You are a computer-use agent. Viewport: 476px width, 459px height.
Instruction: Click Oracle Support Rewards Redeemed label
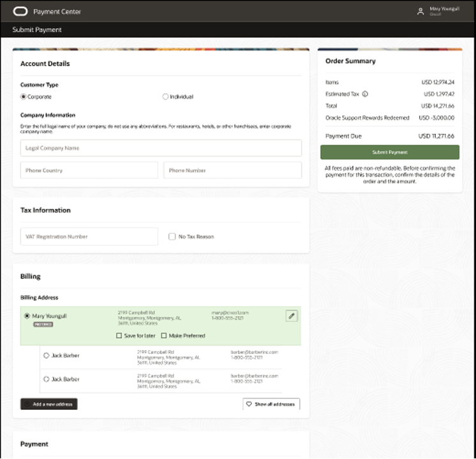[368, 118]
